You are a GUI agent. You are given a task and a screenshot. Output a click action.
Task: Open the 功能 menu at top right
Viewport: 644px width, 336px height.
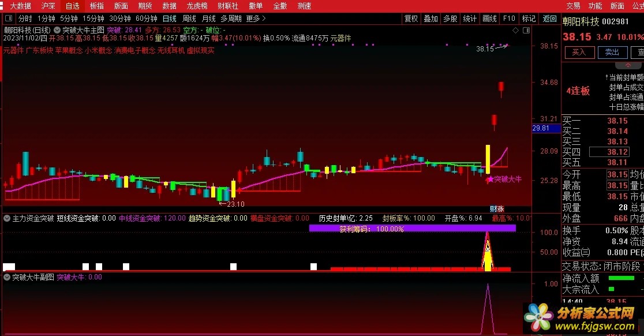[595, 6]
